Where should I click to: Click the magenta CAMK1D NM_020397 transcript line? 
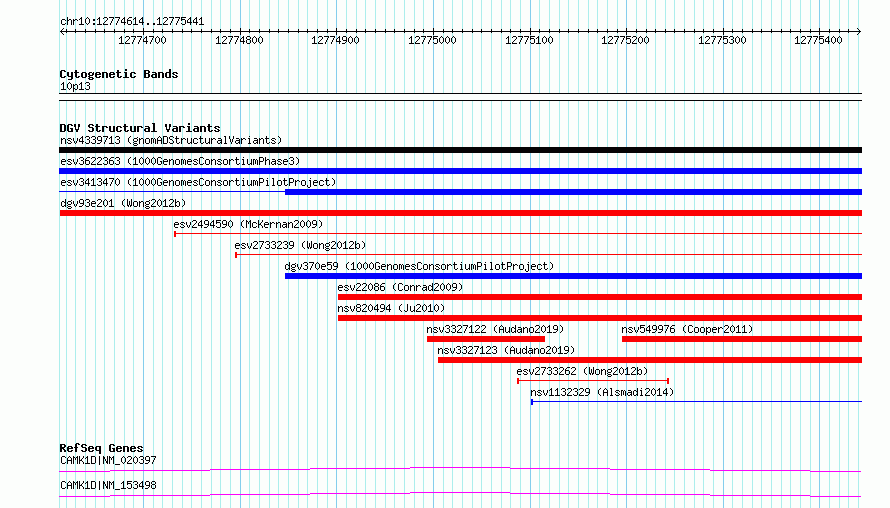pyautogui.click(x=460, y=469)
